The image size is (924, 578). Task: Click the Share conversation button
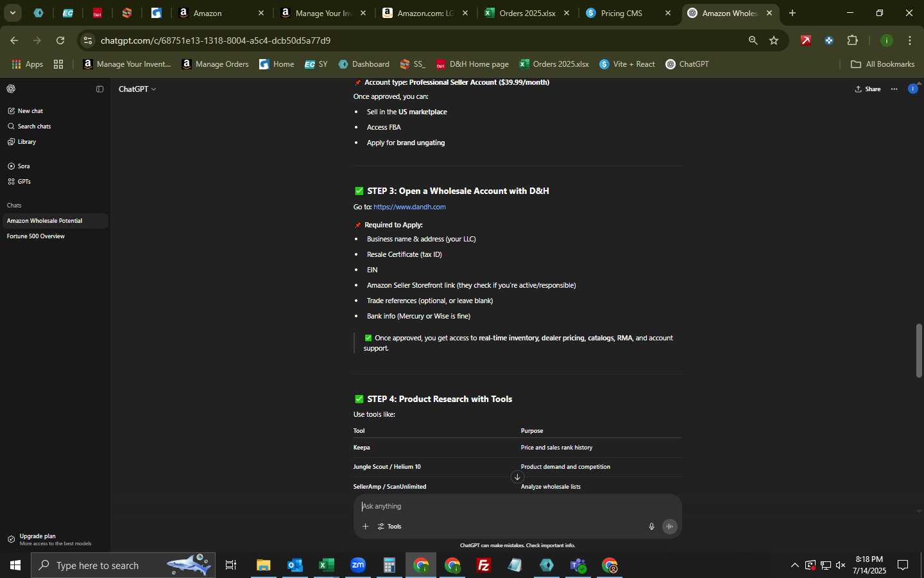pos(868,89)
